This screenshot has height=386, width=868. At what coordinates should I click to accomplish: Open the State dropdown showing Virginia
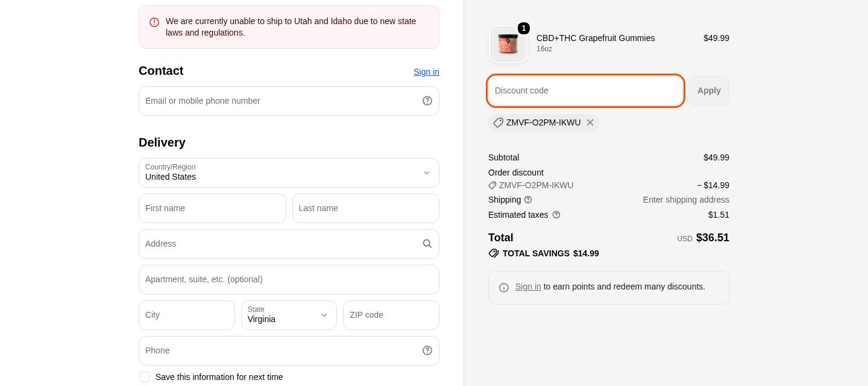tap(289, 315)
